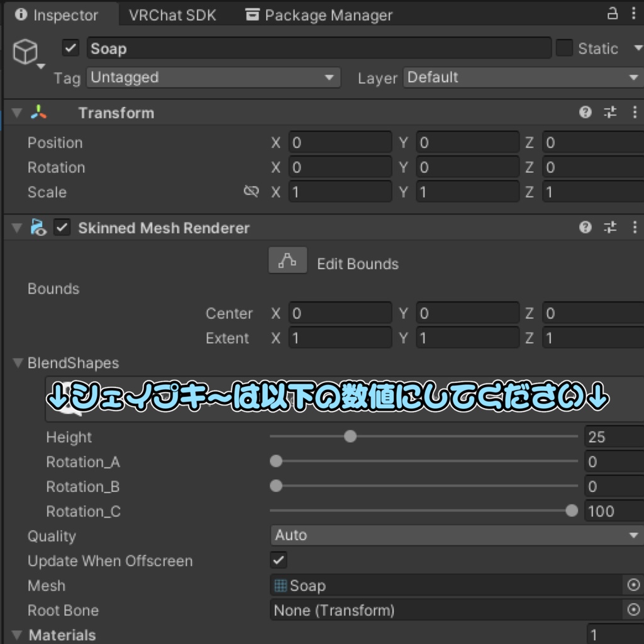644x644 pixels.
Task: Disable the Skinned Mesh Renderer checkbox
Action: 62,227
